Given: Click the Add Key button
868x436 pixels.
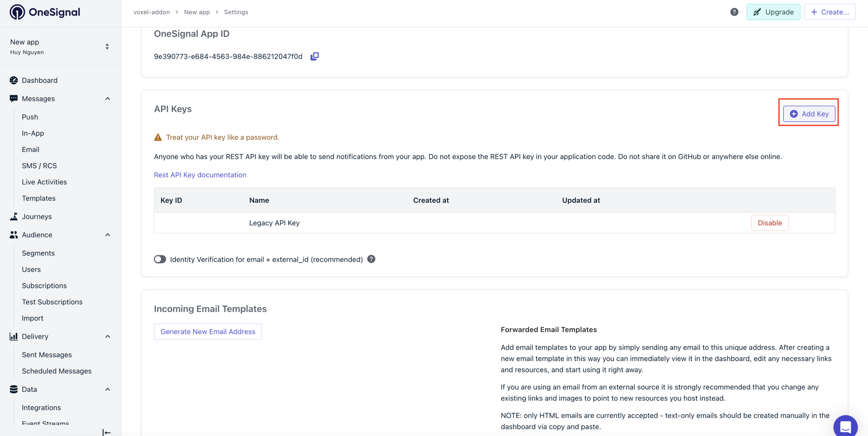Looking at the screenshot, I should (x=809, y=114).
